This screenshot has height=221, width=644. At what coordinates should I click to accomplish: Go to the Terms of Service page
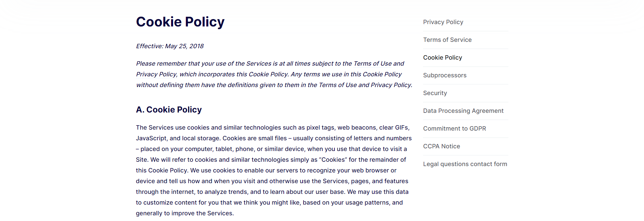click(447, 40)
